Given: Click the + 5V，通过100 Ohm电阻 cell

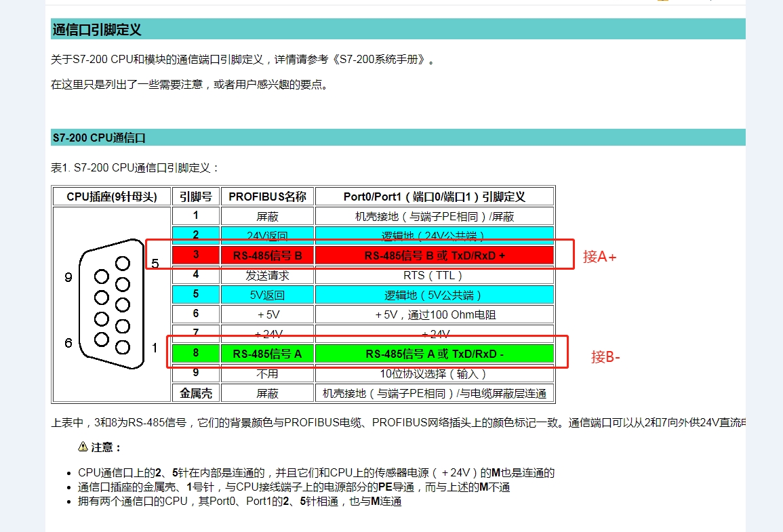Looking at the screenshot, I should 435,314.
